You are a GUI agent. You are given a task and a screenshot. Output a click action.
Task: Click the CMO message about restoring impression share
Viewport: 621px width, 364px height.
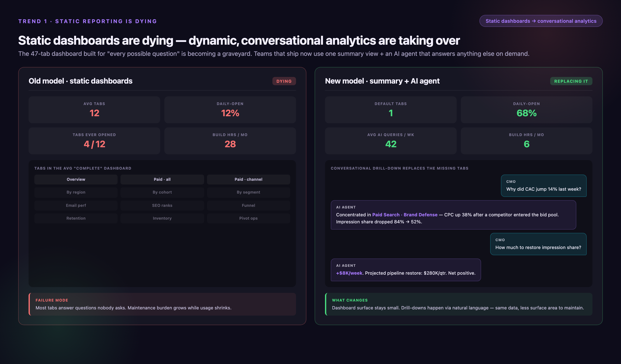(538, 244)
